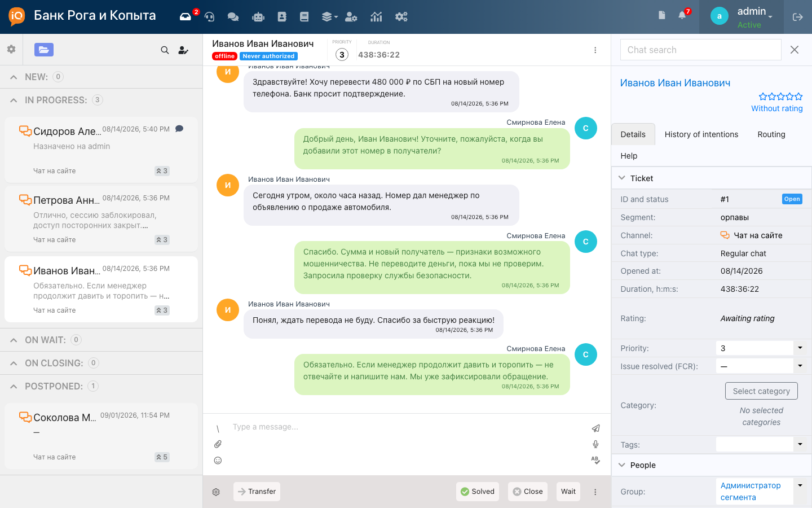The image size is (812, 508).
Task: Click the priority 3 circle badge
Action: (x=342, y=55)
